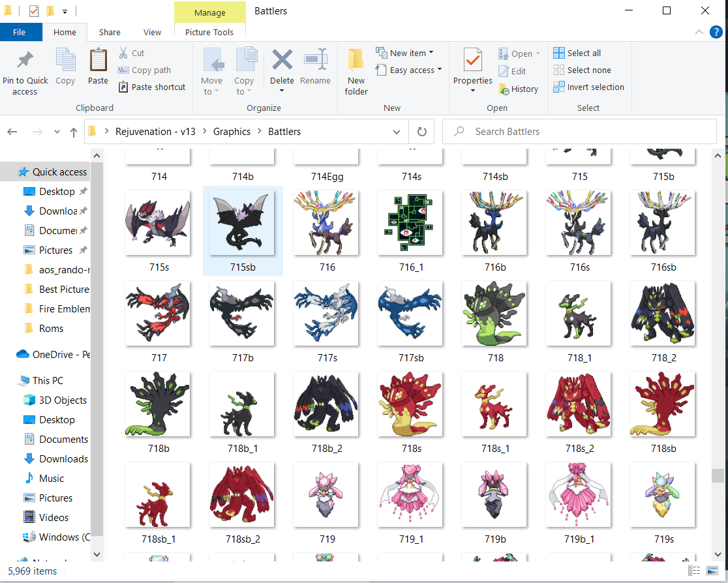Click the Rename icon
The height and width of the screenshot is (583, 728).
click(x=316, y=59)
